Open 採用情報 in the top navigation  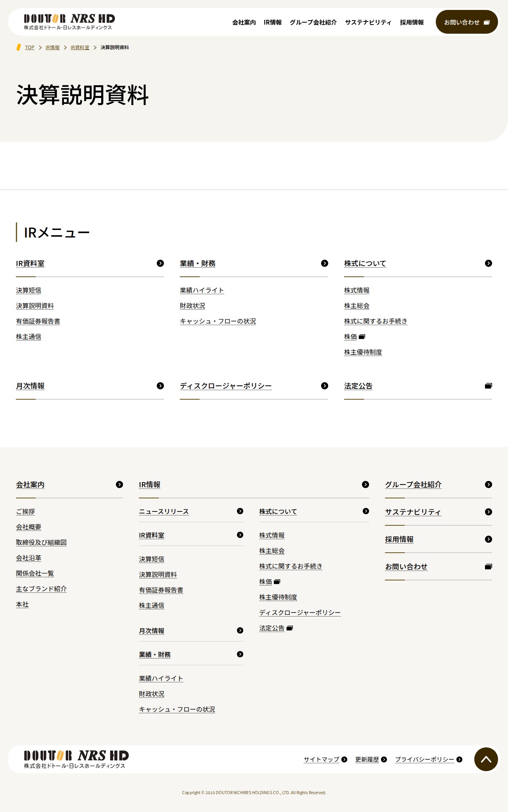(x=412, y=23)
